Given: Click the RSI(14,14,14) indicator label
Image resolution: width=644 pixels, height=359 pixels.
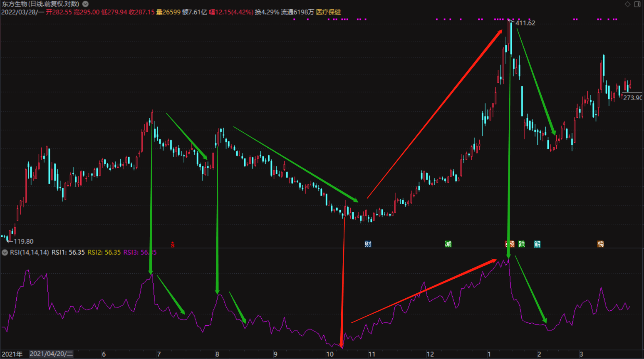Looking at the screenshot, I should pyautogui.click(x=29, y=253).
